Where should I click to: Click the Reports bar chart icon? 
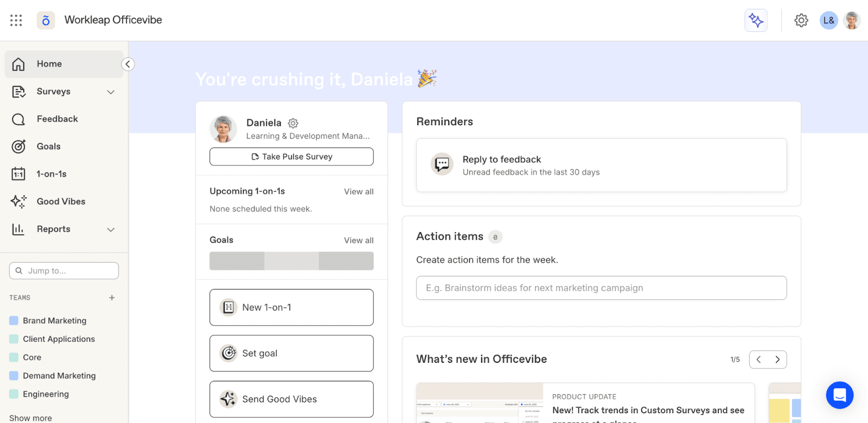[18, 229]
